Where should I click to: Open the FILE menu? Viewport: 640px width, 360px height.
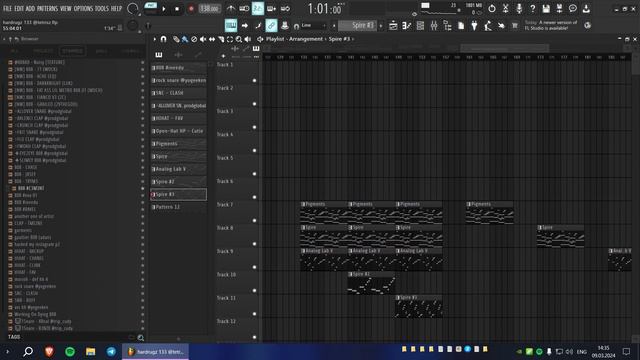pyautogui.click(x=7, y=8)
